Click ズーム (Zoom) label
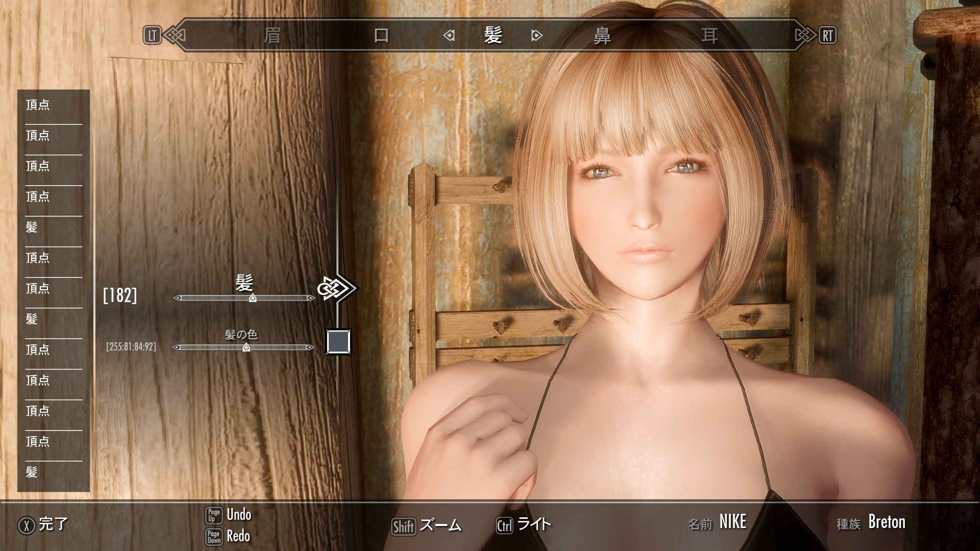This screenshot has width=980, height=551. point(440,525)
